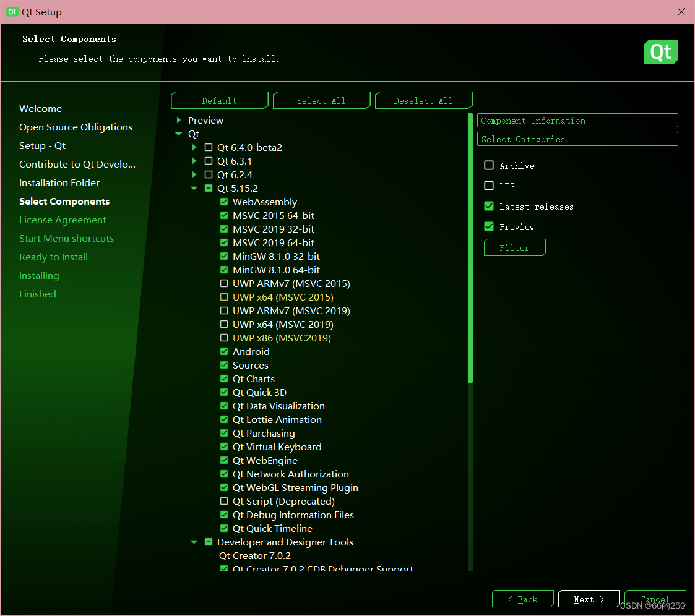
Task: Uncheck MinGW 8.1.0 64-bit checkbox
Action: (x=224, y=270)
